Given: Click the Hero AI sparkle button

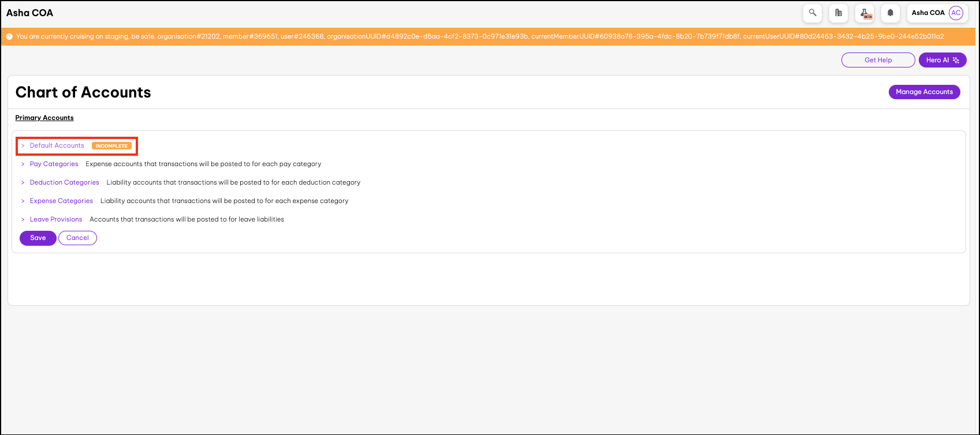Looking at the screenshot, I should coord(942,60).
